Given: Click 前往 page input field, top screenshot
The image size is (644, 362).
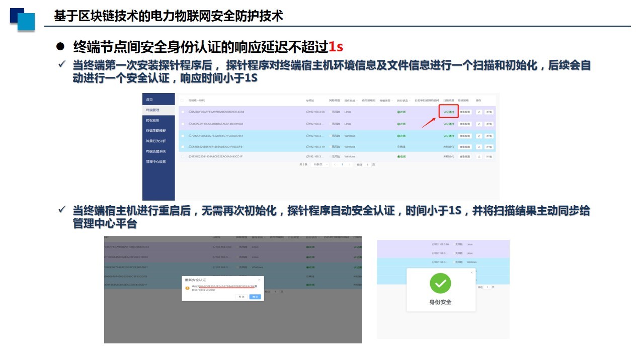Looking at the screenshot, I should point(367,164).
